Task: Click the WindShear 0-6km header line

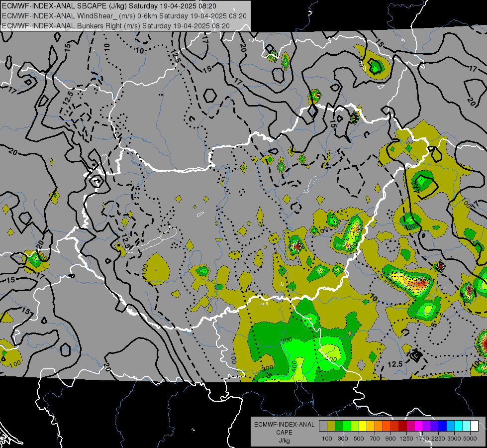Action: (x=124, y=16)
